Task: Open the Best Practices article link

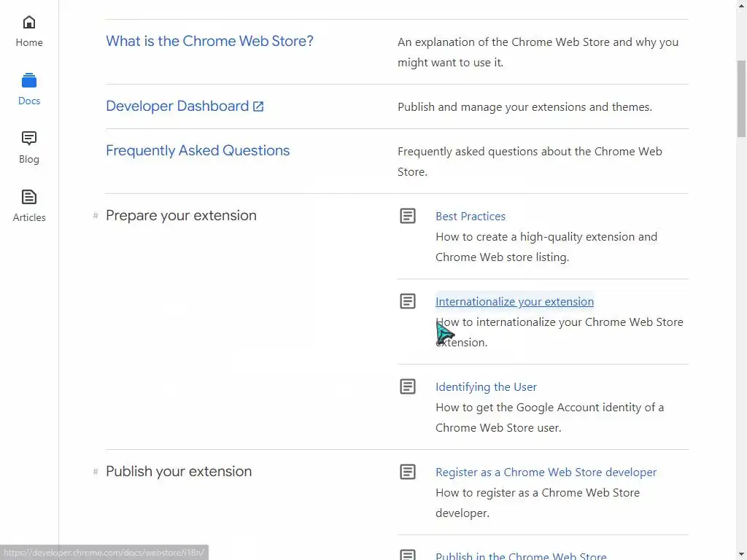Action: pyautogui.click(x=471, y=217)
